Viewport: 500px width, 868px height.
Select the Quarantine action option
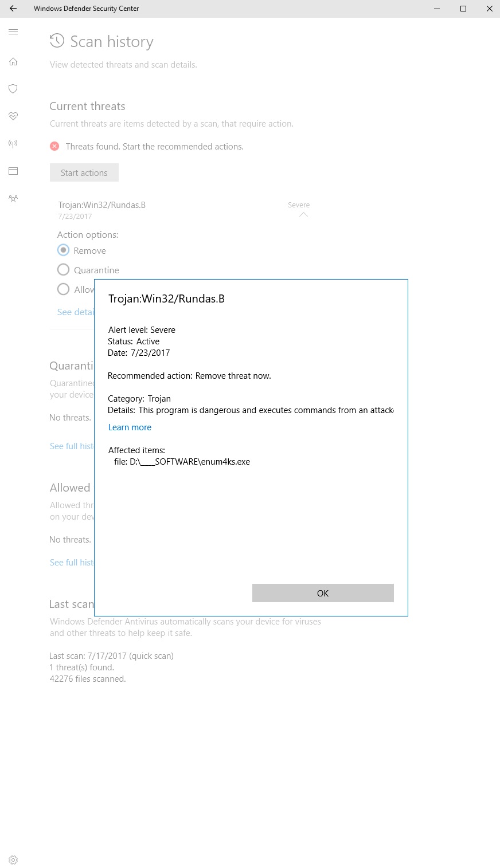point(63,270)
